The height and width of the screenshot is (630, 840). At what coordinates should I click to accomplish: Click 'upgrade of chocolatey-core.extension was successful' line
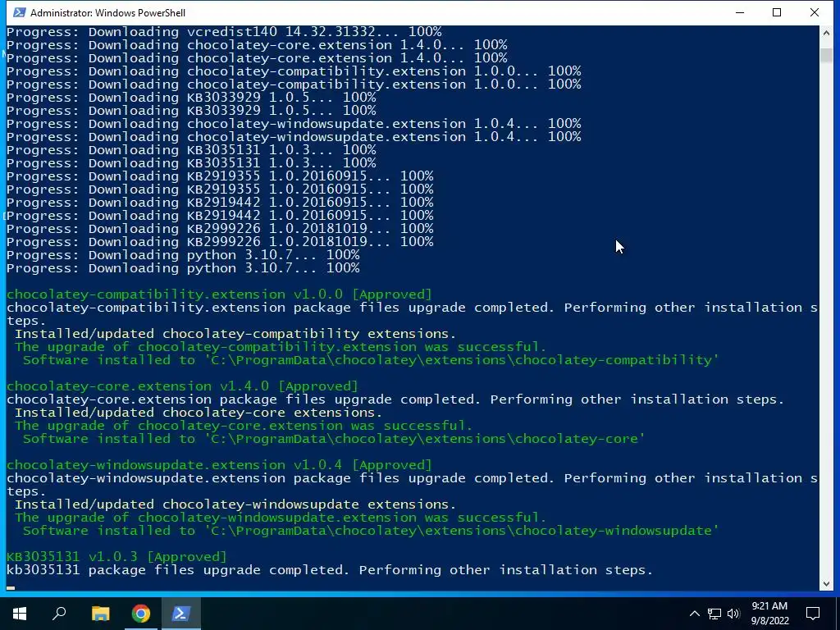(244, 426)
